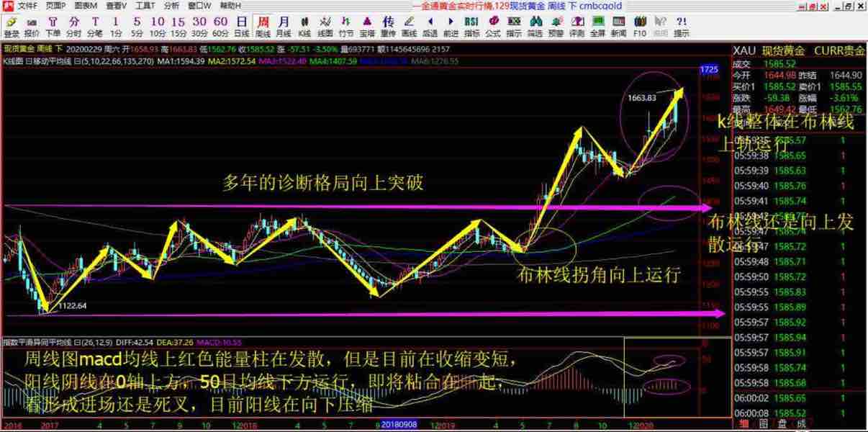Click the 提示 help hint icon
This screenshot has height=432, width=868.
[x=681, y=27]
